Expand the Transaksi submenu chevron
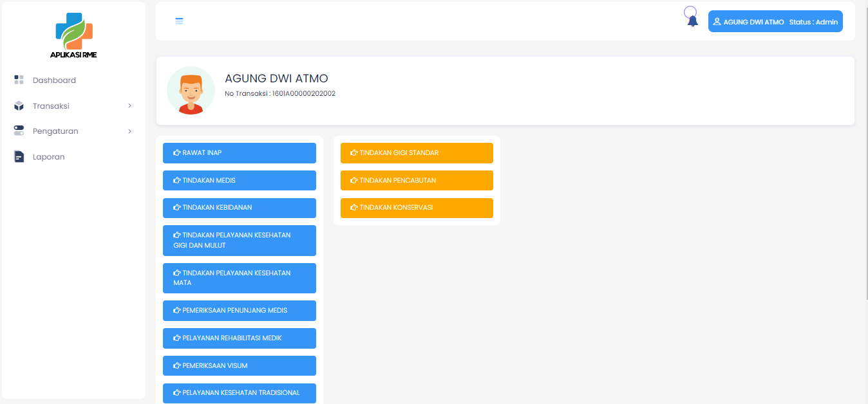The image size is (868, 404). pos(129,106)
